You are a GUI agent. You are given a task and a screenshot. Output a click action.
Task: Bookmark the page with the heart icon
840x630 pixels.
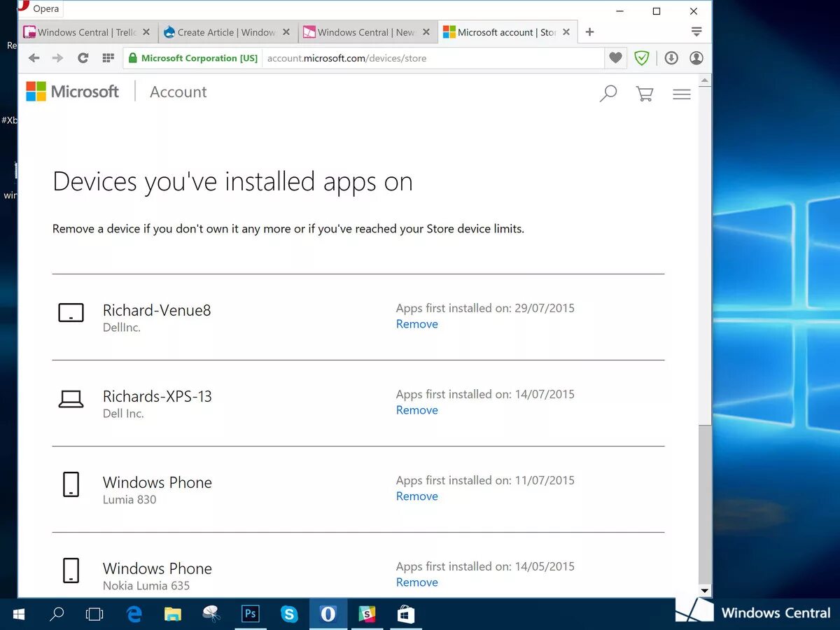(x=615, y=58)
